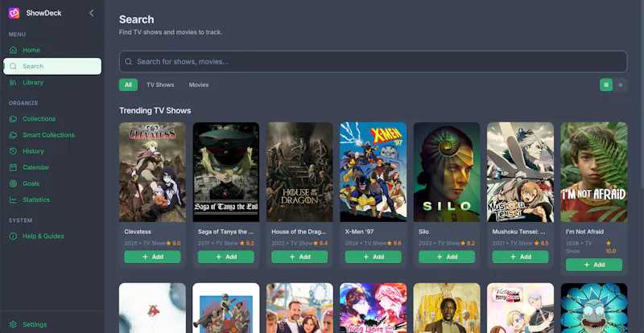Click the Statistics chart icon
Image resolution: width=644 pixels, height=333 pixels.
13,200
